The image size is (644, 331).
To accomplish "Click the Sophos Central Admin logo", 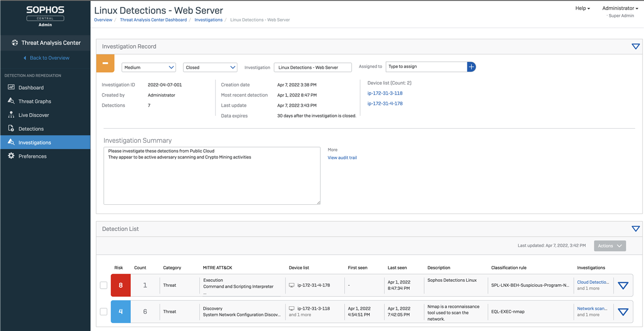I will click(45, 16).
